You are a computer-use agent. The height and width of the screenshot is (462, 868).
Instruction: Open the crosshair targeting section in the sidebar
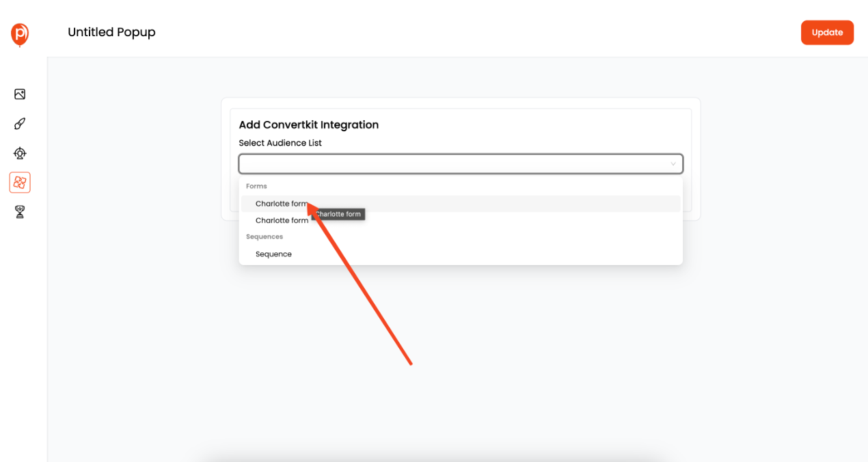pos(20,153)
